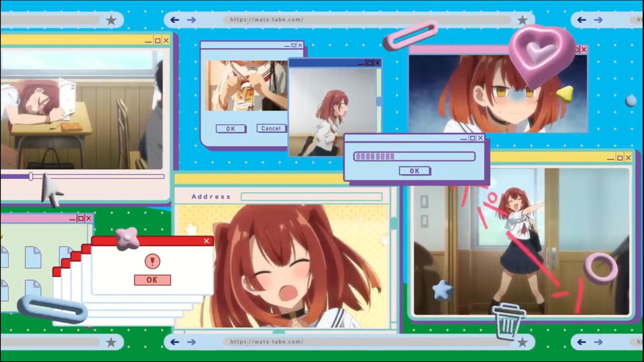The width and height of the screenshot is (644, 362).
Task: Click the star bookmark icon in the top center address bar
Action: click(x=522, y=19)
